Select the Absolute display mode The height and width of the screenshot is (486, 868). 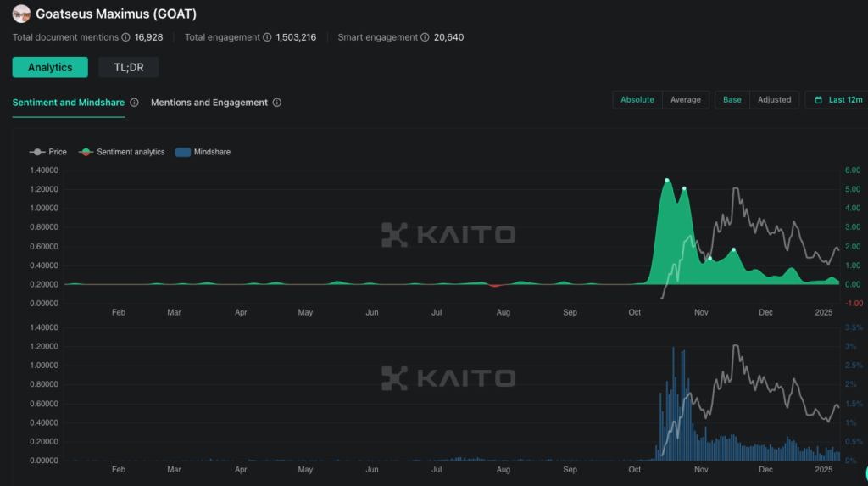point(637,100)
